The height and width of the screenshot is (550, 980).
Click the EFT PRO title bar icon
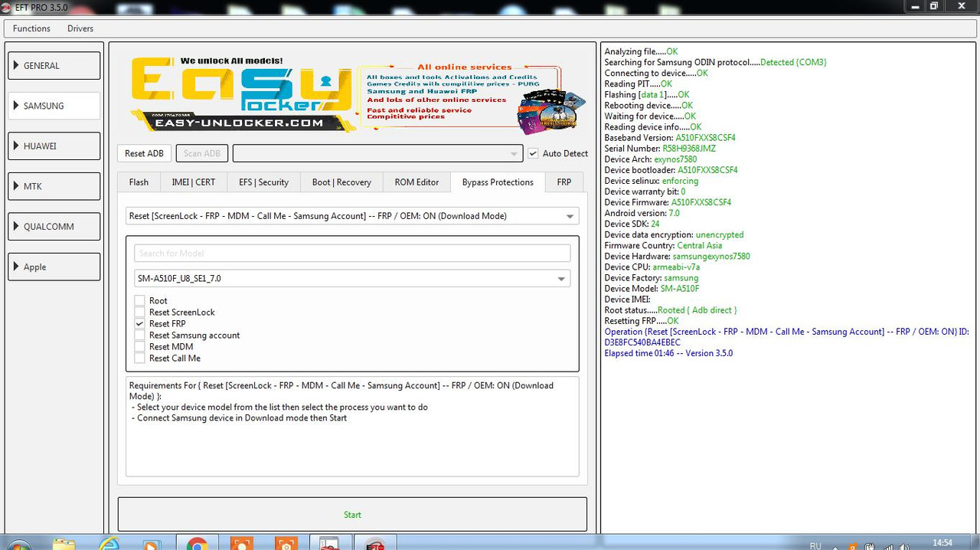pos(8,6)
